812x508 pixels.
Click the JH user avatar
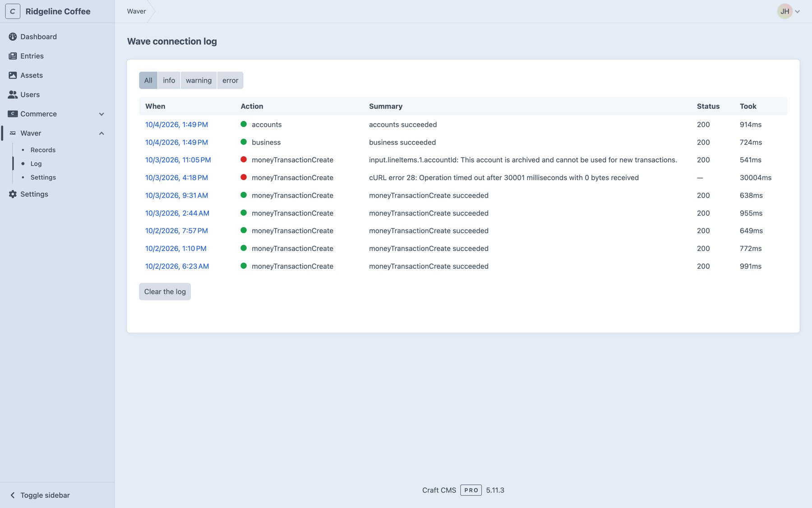784,11
